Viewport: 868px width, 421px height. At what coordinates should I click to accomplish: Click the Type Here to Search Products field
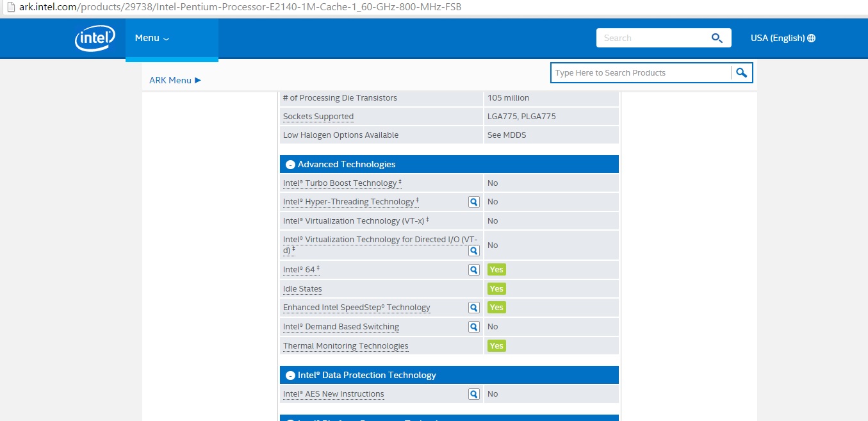point(641,73)
